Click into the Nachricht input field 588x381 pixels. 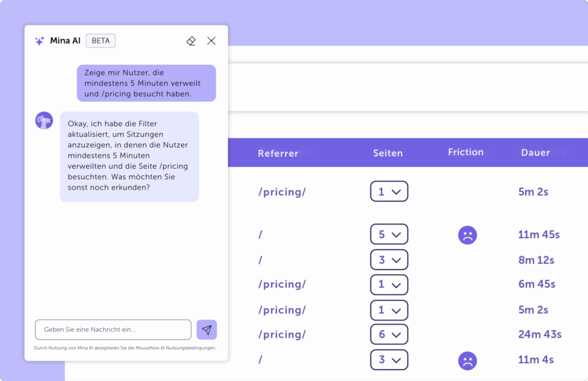click(x=113, y=329)
